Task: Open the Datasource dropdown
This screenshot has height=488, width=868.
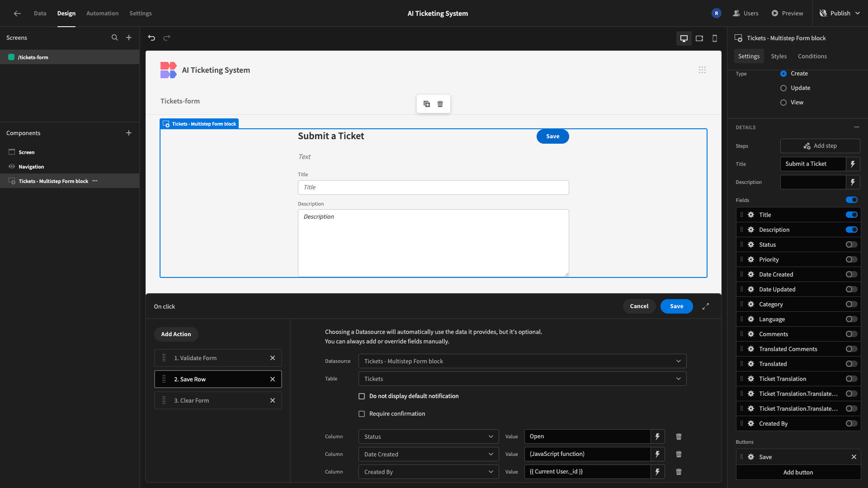Action: [522, 361]
